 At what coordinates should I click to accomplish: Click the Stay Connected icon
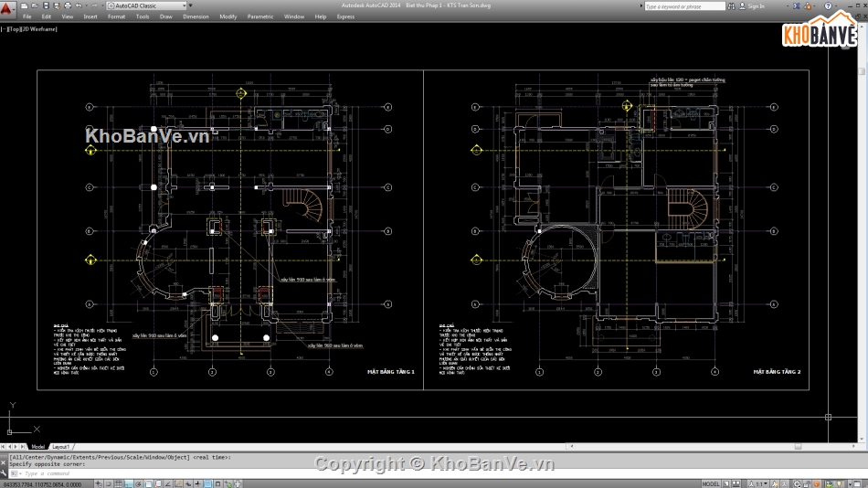(808, 6)
